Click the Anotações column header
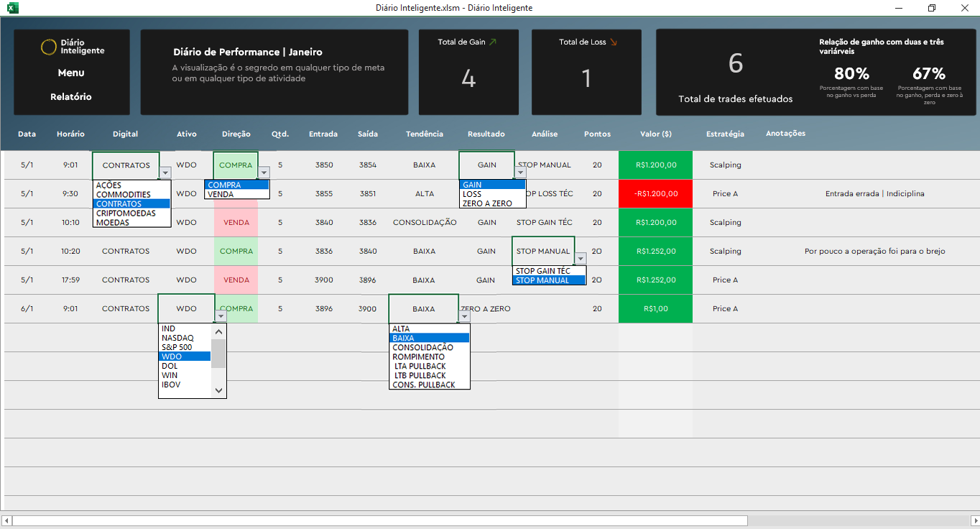The image size is (980, 529). (x=785, y=134)
